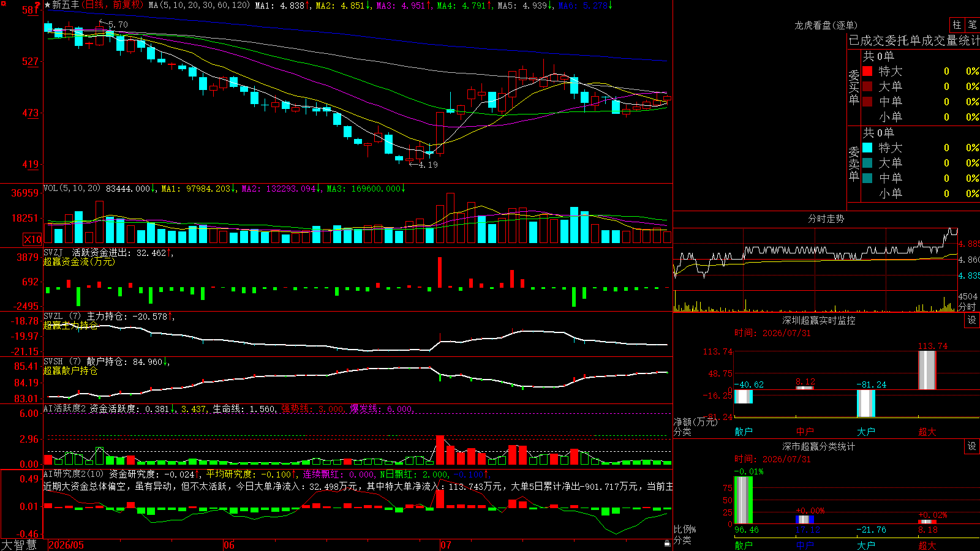The height and width of the screenshot is (551, 980).
Task: Click the 小单 row under 委卖单
Action: [920, 193]
